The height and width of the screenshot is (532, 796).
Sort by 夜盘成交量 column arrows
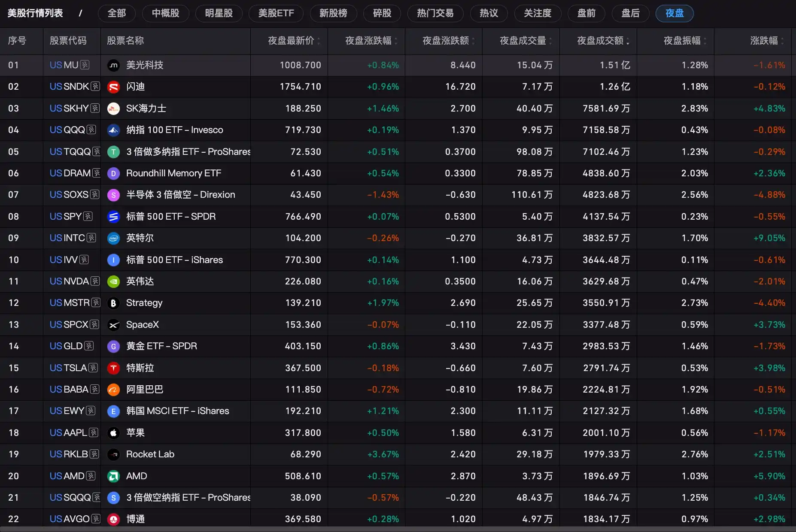550,41
